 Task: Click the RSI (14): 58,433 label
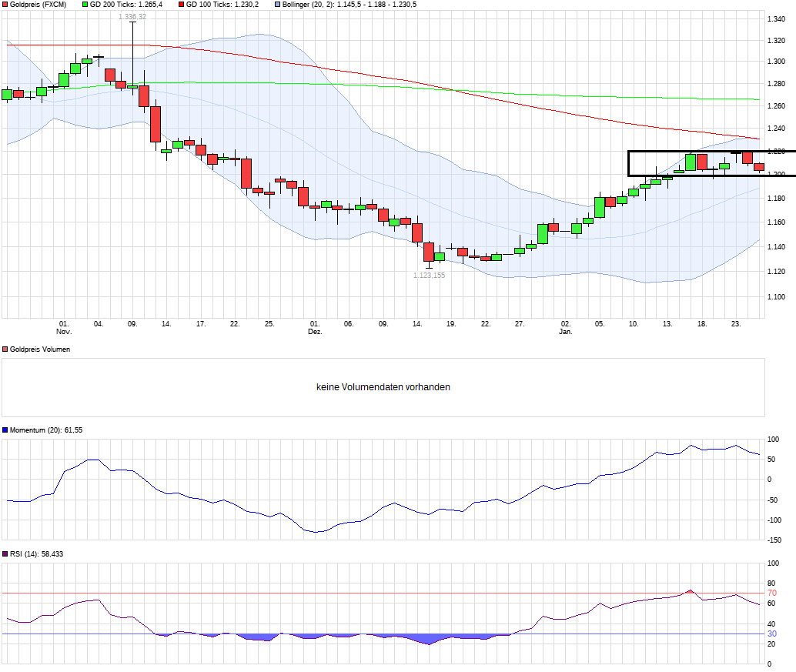coord(36,554)
